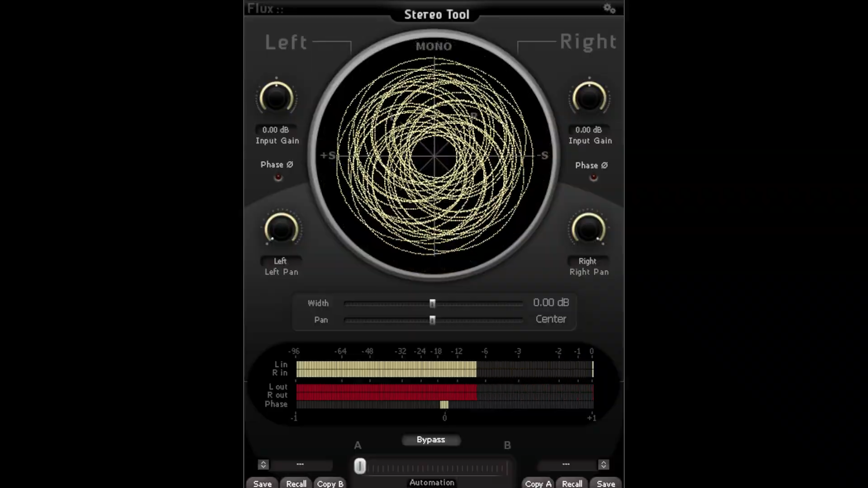Toggle the Bypass button
This screenshot has height=488, width=868.
(x=431, y=440)
